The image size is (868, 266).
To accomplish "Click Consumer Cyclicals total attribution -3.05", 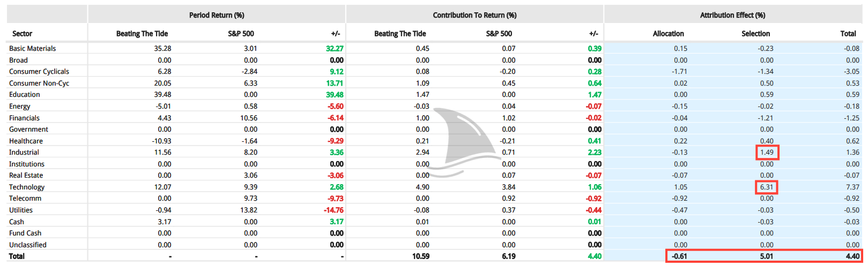I will 852,72.
